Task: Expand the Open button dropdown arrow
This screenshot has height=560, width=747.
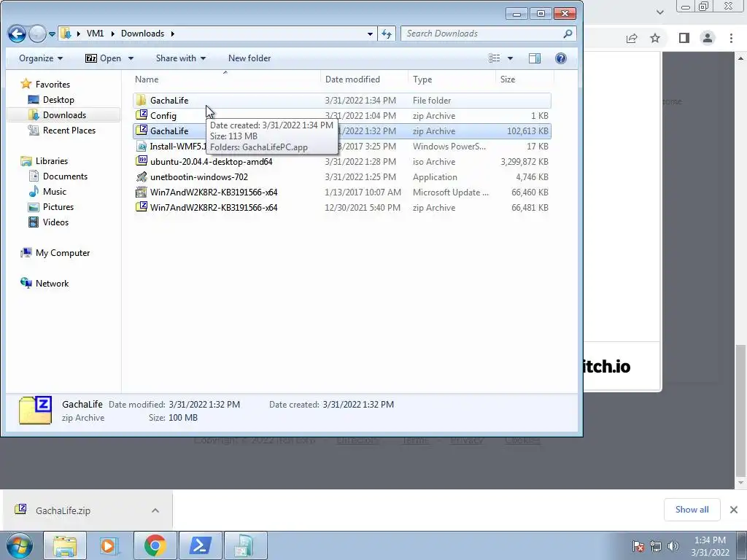Action: coord(131,58)
